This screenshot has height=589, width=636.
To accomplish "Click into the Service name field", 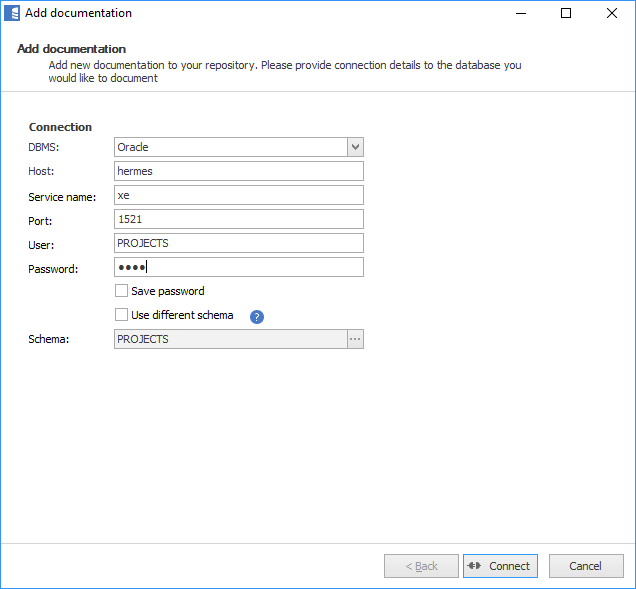I will [x=238, y=195].
